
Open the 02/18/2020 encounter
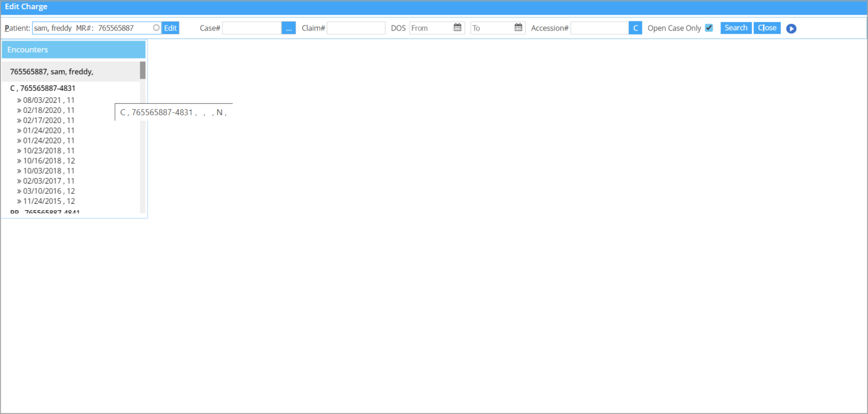click(49, 110)
